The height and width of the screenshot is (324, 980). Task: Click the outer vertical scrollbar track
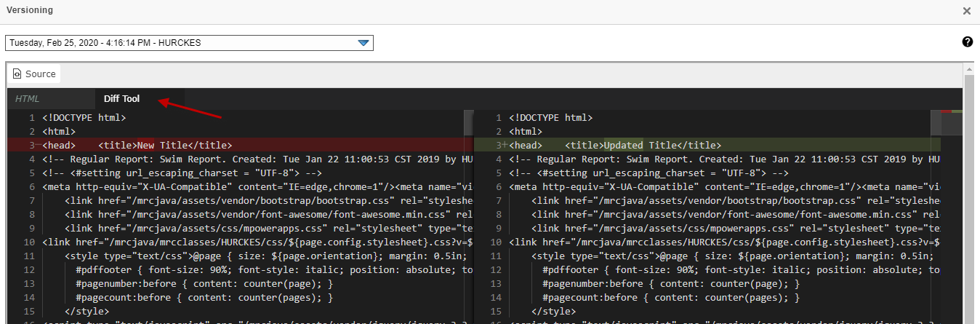(x=968, y=218)
